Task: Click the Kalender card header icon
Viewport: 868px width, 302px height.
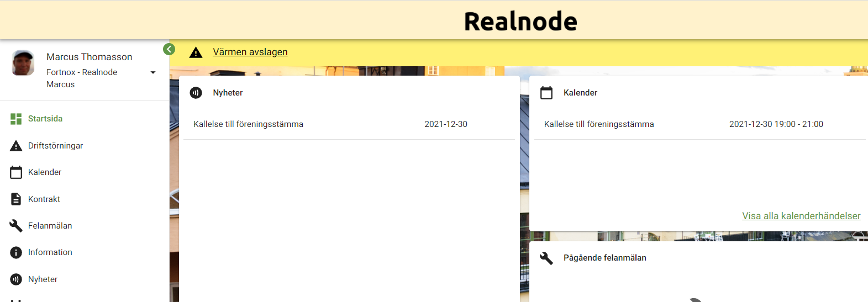Action: coord(546,93)
